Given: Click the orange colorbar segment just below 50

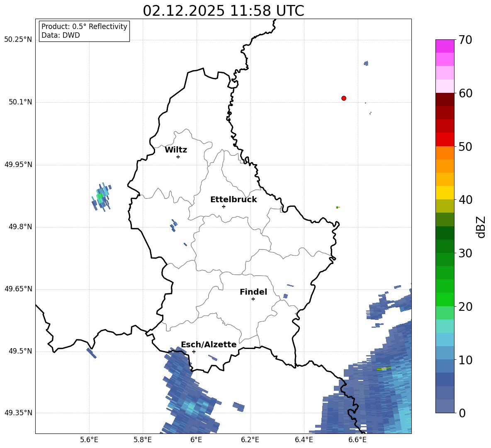Looking at the screenshot, I should [x=445, y=153].
